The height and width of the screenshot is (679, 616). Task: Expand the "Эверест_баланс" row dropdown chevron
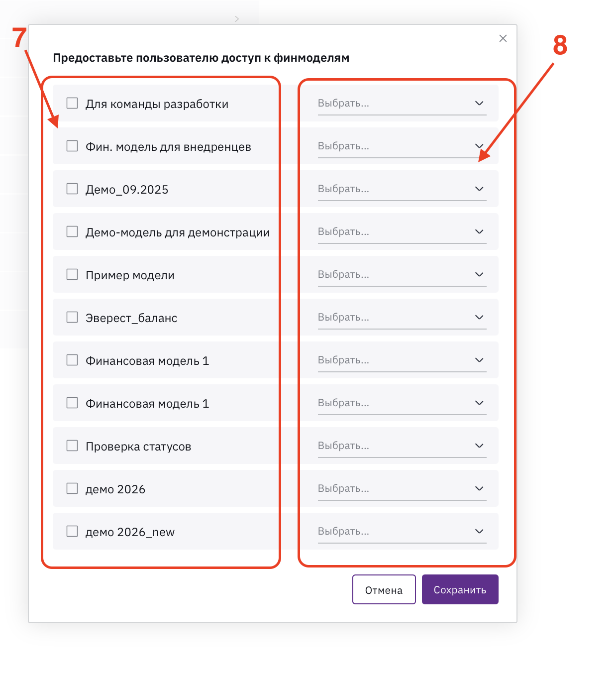coord(479,317)
